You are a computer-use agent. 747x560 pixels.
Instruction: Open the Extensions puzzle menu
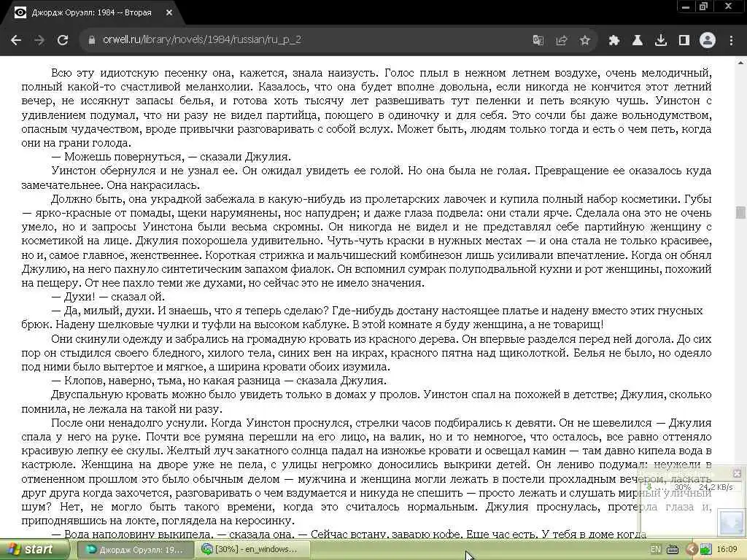coord(614,41)
